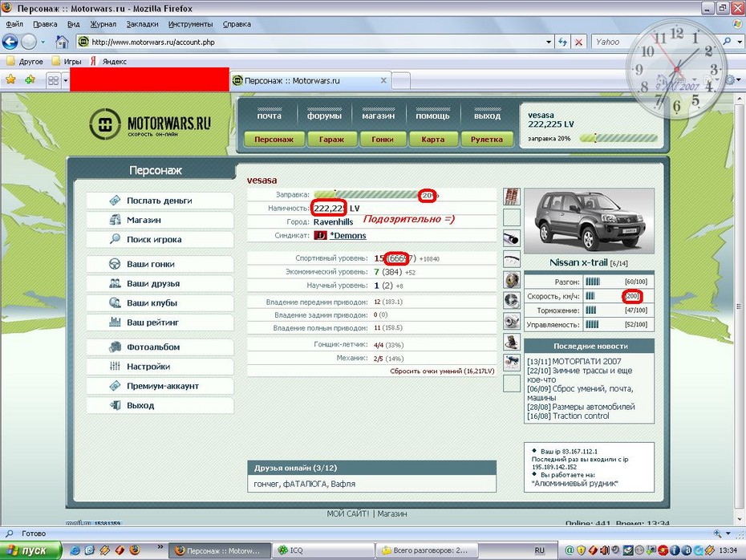Click the *Demons syndicate link

(x=348, y=236)
